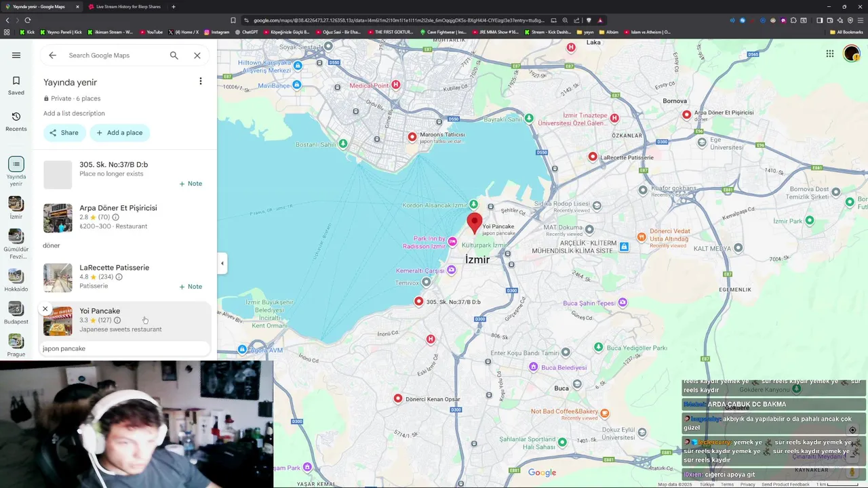This screenshot has width=868, height=488.
Task: Open Arpa Döner Et Pişiricisi photo thumbnail
Action: 58,218
